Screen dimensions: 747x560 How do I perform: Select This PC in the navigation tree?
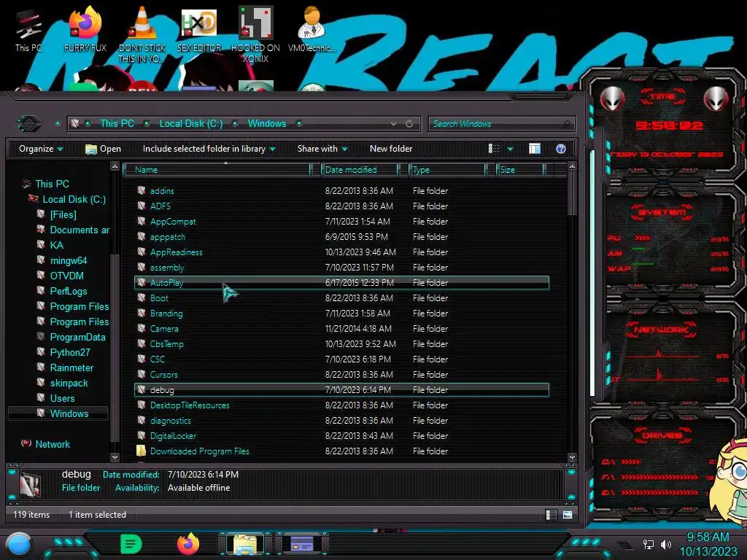[x=53, y=184]
